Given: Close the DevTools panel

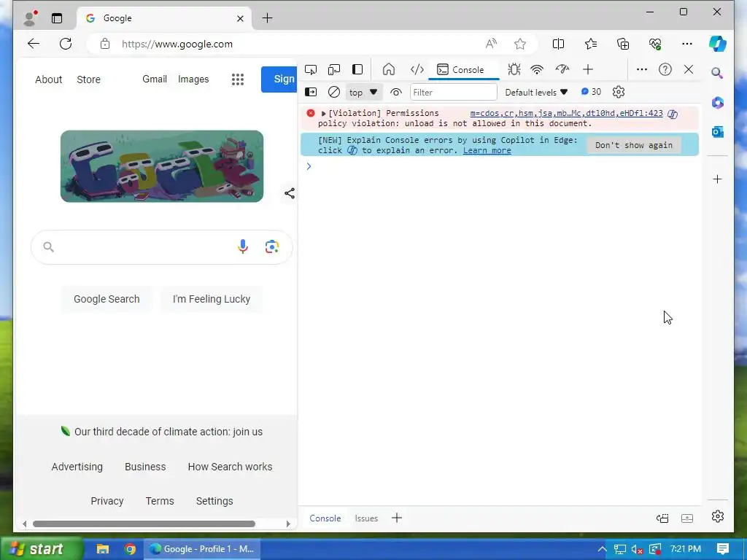Looking at the screenshot, I should pyautogui.click(x=689, y=69).
